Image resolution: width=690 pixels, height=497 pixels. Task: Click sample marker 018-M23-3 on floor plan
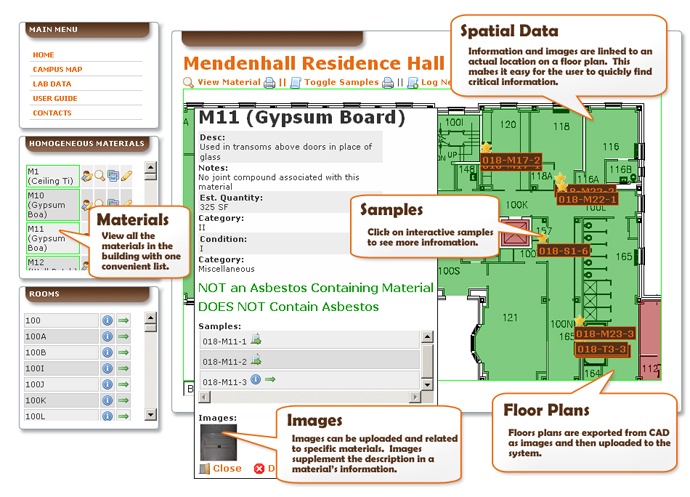(x=605, y=334)
